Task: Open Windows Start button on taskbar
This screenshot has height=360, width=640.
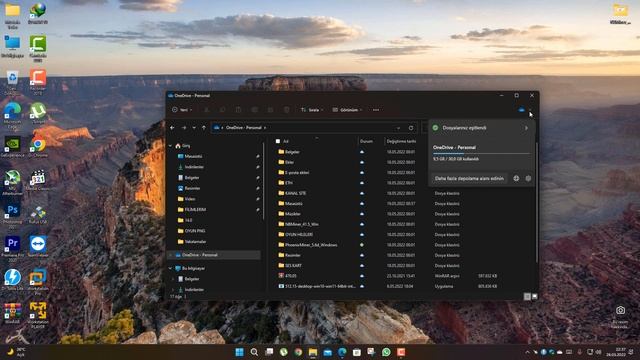Action: click(x=240, y=352)
